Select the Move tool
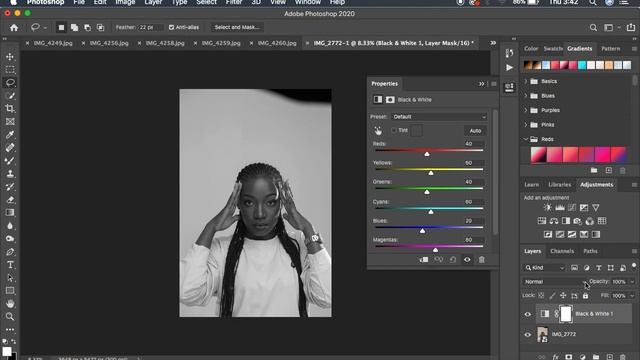This screenshot has width=640, height=360. click(10, 57)
